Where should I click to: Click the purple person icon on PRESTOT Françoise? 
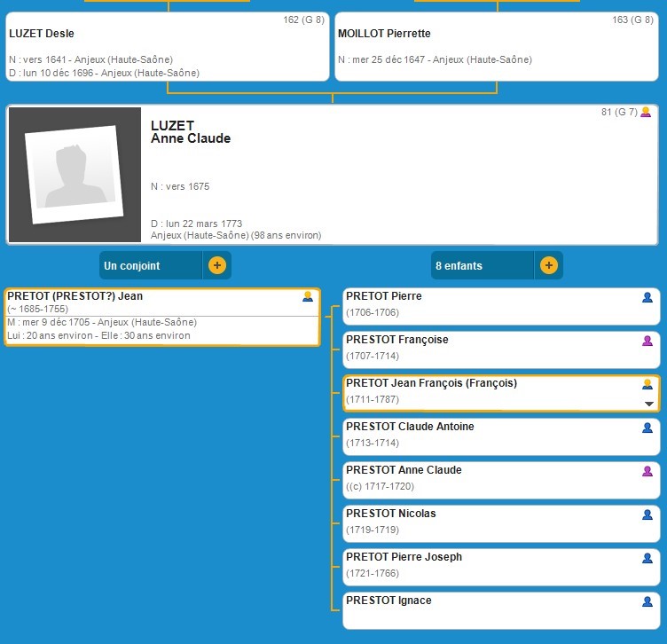click(647, 341)
